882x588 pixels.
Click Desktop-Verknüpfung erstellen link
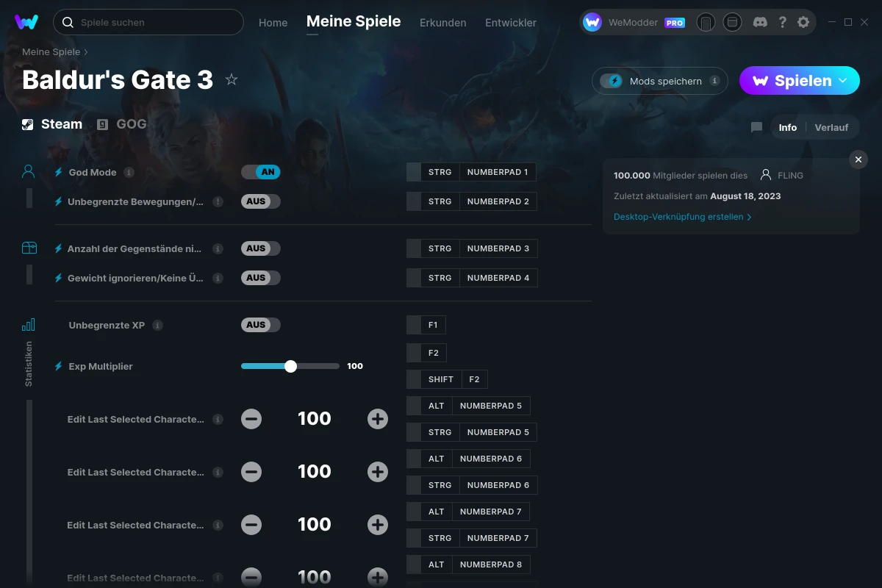tap(683, 217)
